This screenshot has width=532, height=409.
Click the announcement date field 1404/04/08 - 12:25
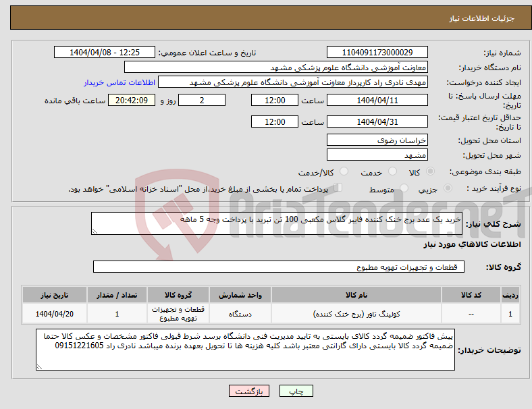(x=105, y=52)
